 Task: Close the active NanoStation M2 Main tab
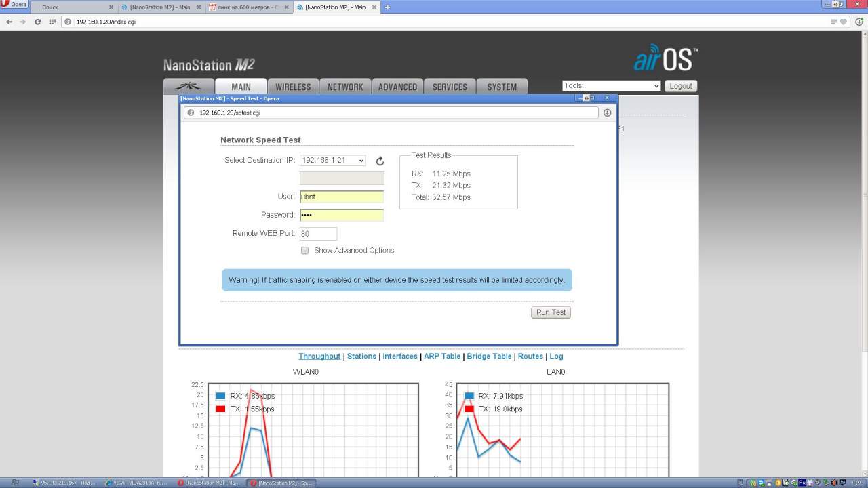point(375,7)
